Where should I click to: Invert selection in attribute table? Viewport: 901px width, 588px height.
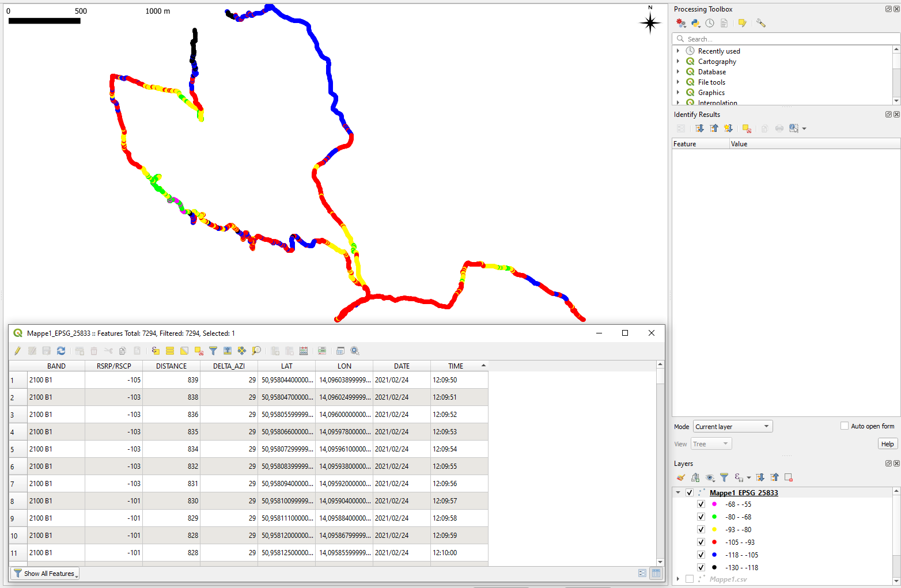184,351
